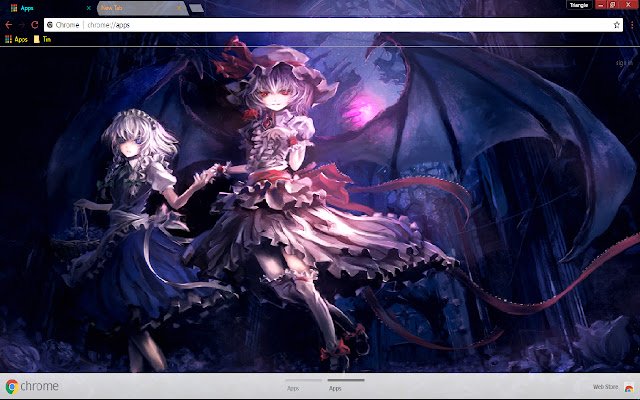Select the first Apps page indicator
The height and width of the screenshot is (400, 640).
pos(304,384)
